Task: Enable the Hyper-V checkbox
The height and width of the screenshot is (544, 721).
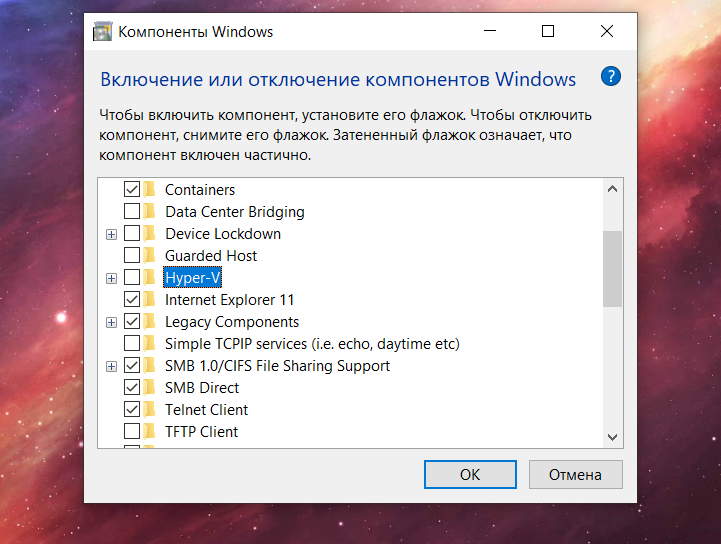Action: 132,277
